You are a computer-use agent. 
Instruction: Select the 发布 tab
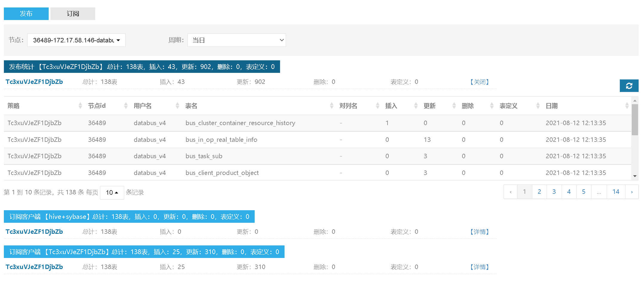point(26,14)
